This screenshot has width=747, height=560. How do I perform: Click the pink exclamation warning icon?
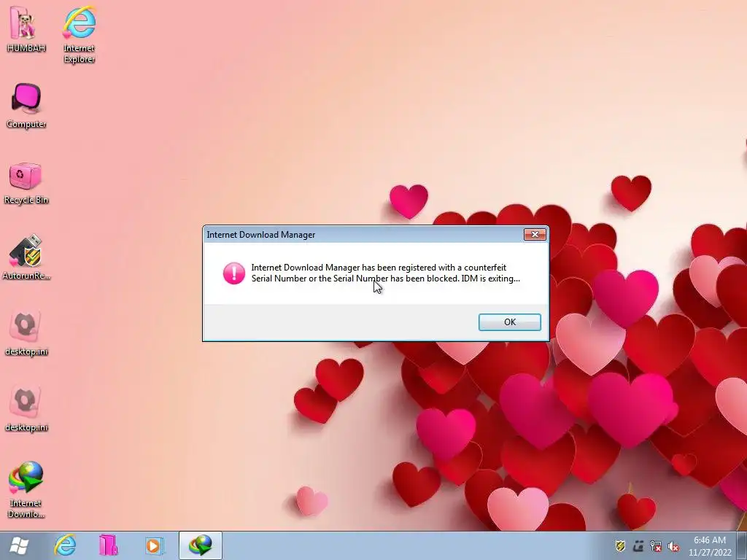[x=234, y=273]
